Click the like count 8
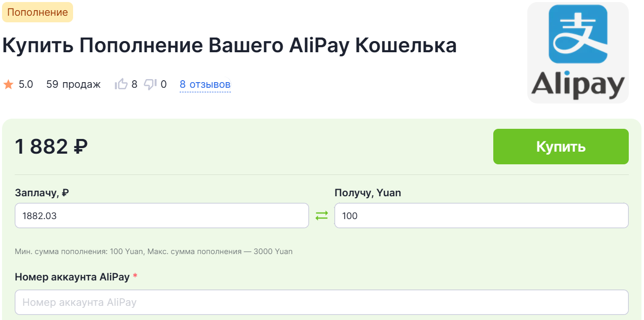The image size is (644, 320). (x=134, y=84)
